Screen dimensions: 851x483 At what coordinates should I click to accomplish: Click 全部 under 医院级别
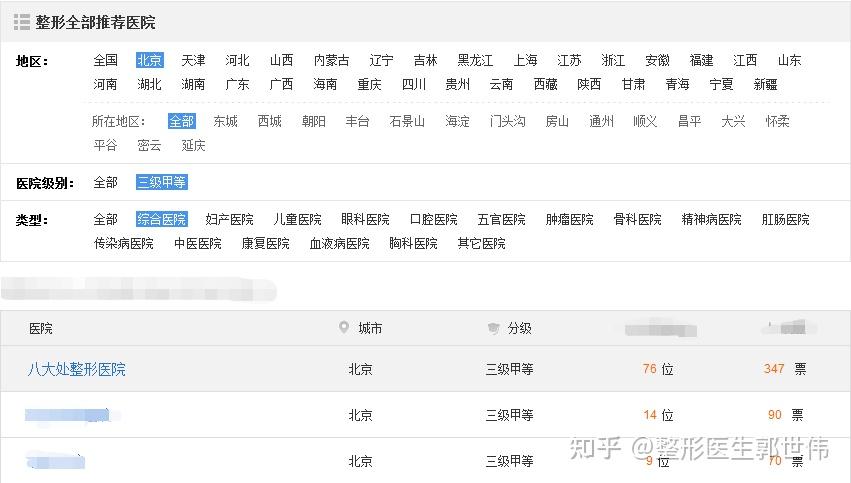[105, 182]
